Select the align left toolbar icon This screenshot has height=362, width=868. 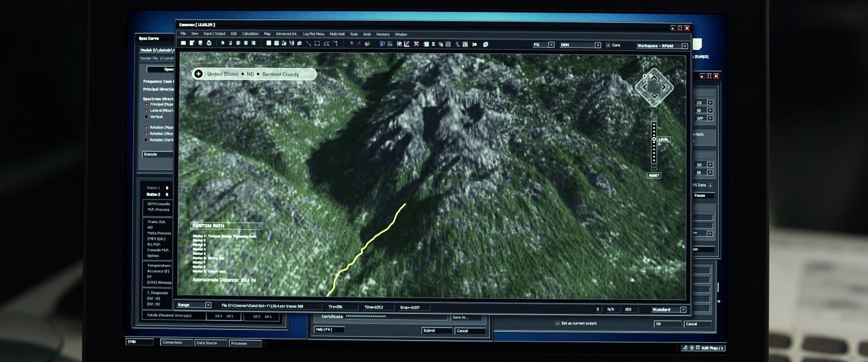point(238,43)
